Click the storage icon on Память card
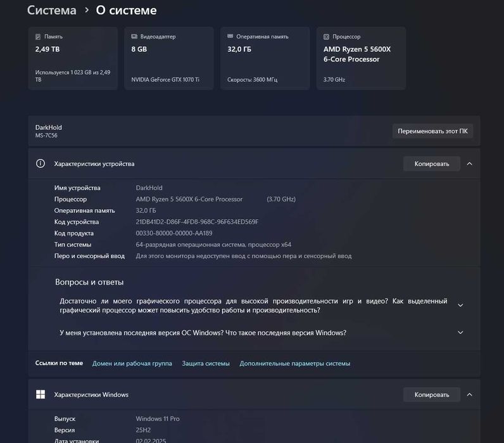 (38, 37)
